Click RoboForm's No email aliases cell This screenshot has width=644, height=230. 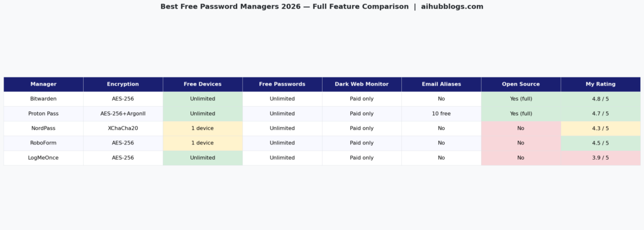[441, 143]
